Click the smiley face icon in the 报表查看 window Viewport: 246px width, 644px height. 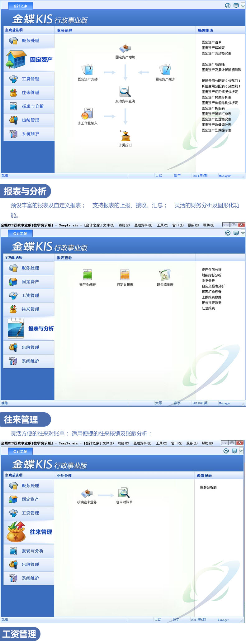tap(228, 233)
